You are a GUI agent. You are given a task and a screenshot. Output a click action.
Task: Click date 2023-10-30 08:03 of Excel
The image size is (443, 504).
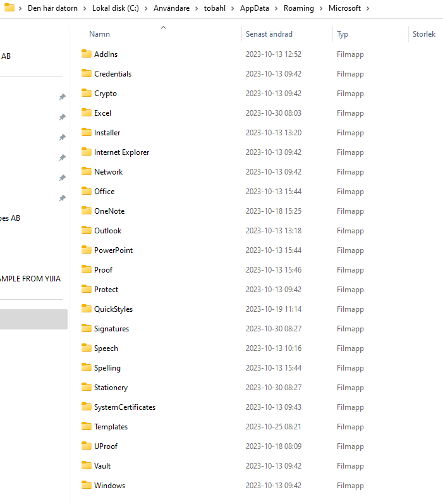pyautogui.click(x=274, y=113)
